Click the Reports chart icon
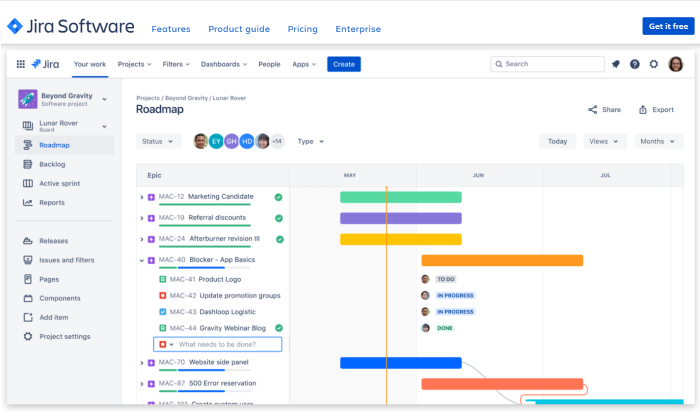Viewport: 700px width, 420px height. click(x=28, y=203)
